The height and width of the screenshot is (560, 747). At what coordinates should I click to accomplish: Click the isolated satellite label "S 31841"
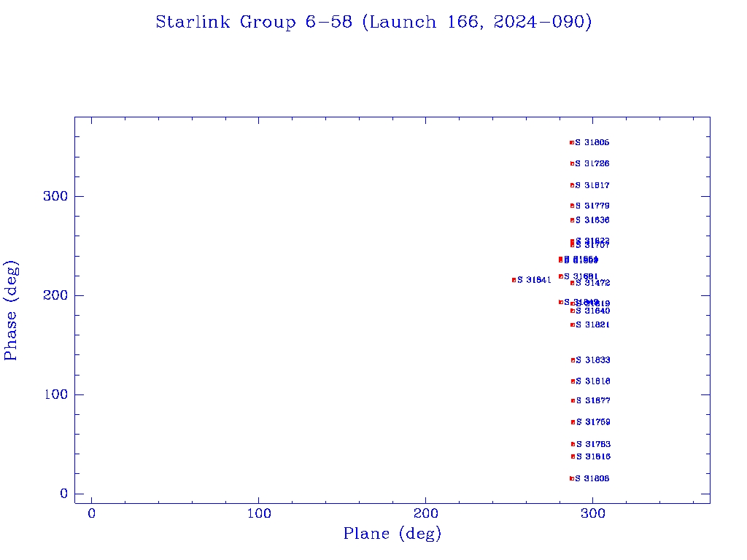click(x=534, y=280)
